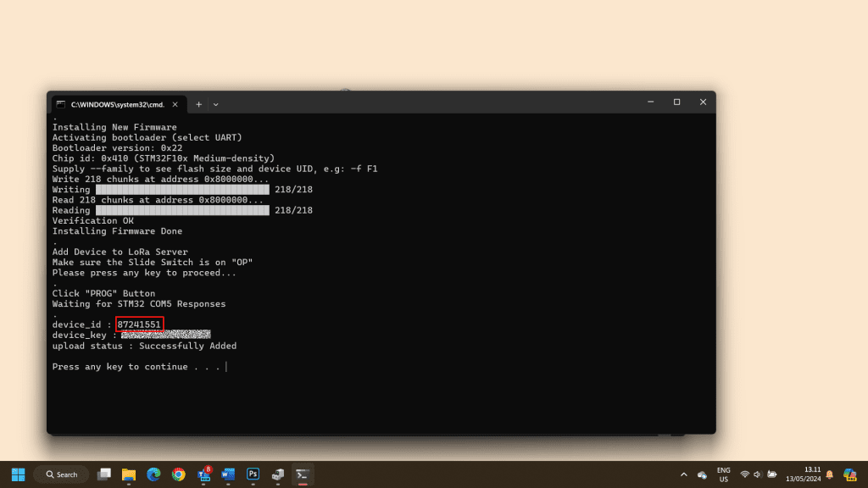868x488 pixels.
Task: Open a new terminal tab
Action: tap(198, 103)
